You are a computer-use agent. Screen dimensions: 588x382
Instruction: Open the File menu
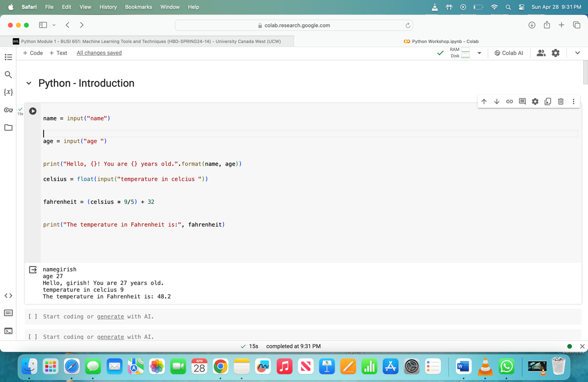pyautogui.click(x=49, y=7)
